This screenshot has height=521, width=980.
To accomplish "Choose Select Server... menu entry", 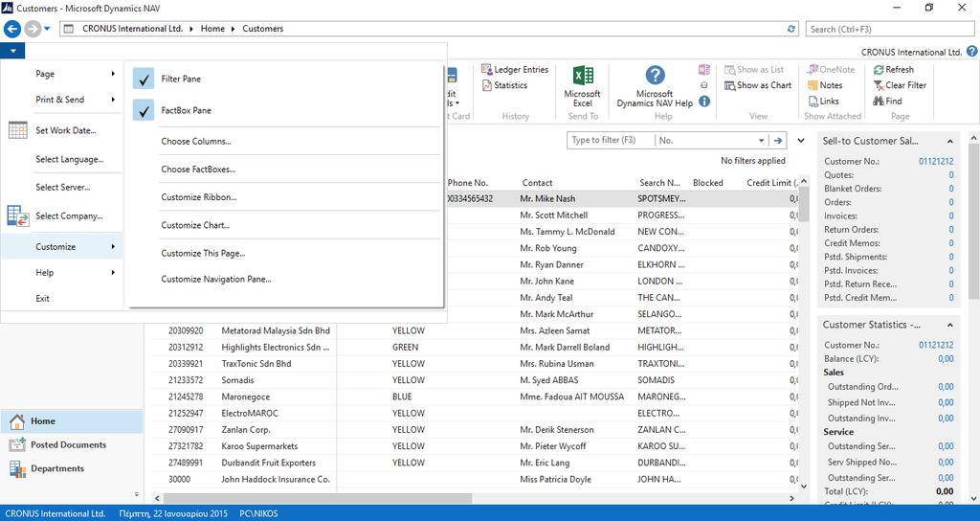I will click(62, 187).
